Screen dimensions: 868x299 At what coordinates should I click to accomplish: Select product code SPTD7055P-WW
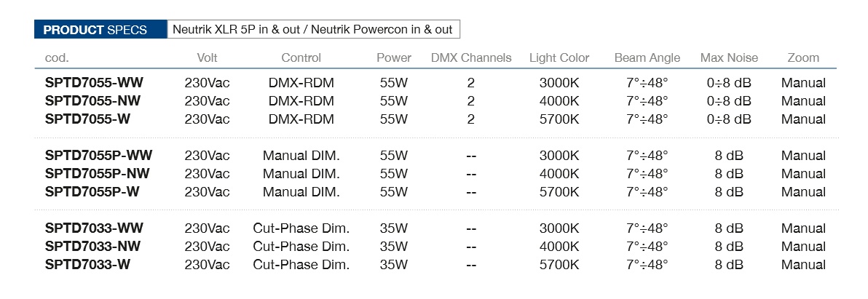tap(98, 156)
